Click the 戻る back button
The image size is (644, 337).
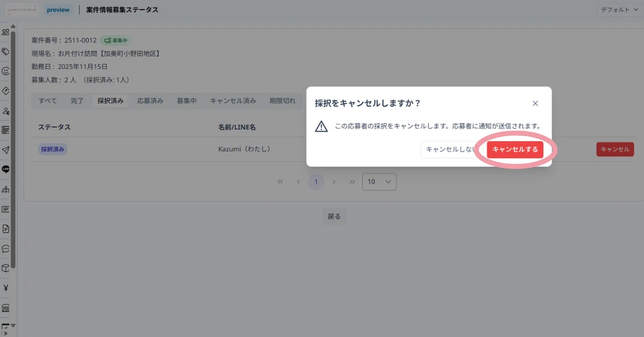(334, 217)
